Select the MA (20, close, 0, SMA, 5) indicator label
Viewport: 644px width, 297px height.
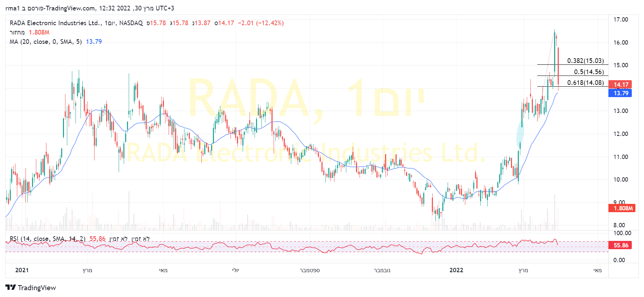coord(46,42)
